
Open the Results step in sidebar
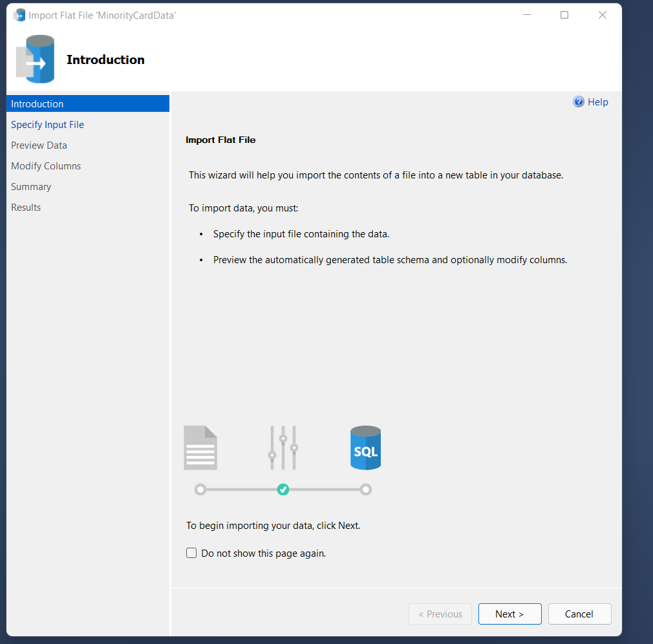26,208
